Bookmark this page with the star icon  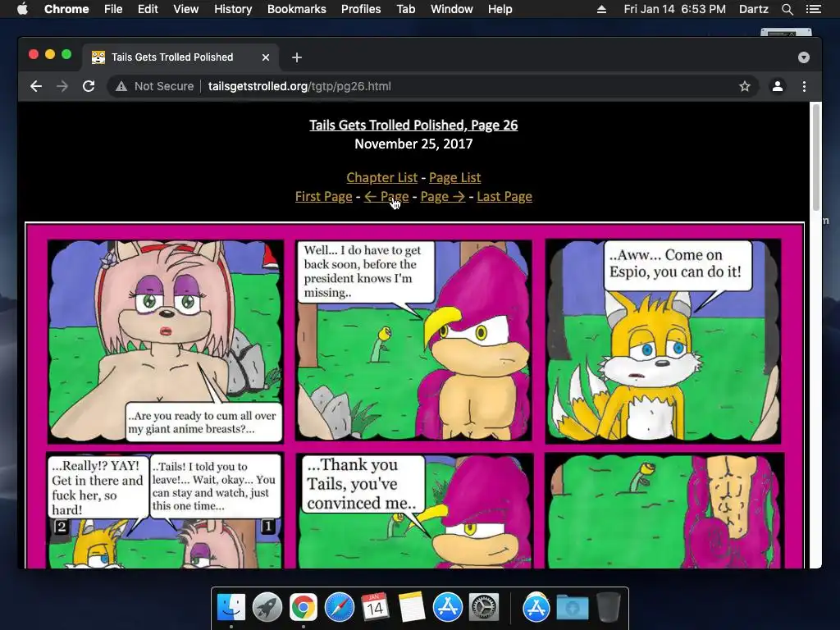(x=745, y=86)
